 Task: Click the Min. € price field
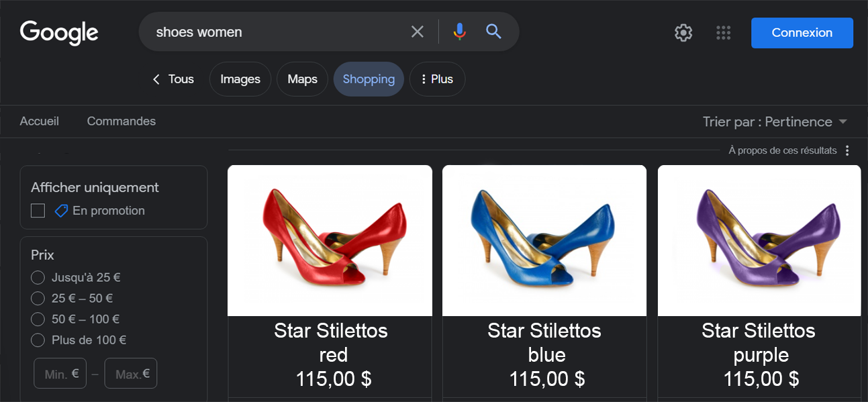coord(60,373)
